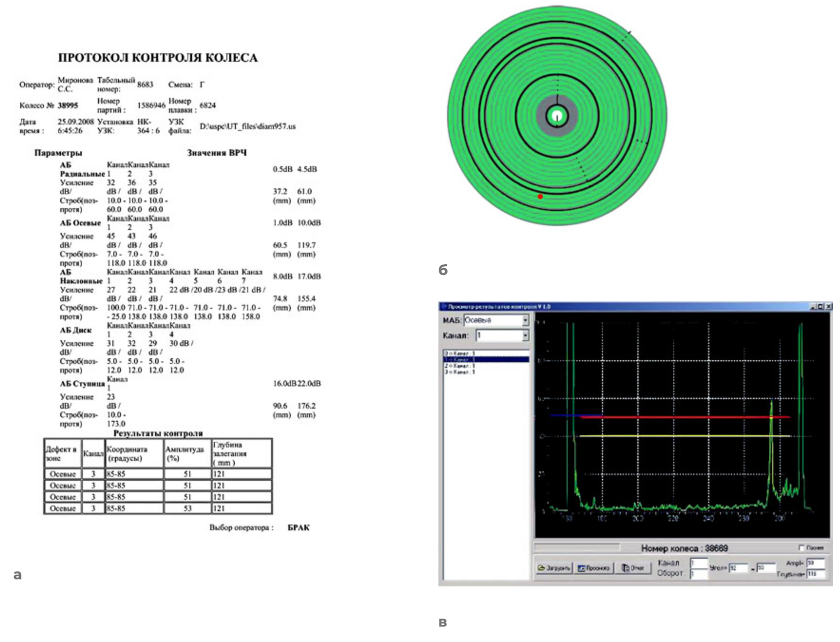Image resolution: width=840 pixels, height=642 pixels.
Task: Open the Канал combo box above the list
Action: (502, 335)
